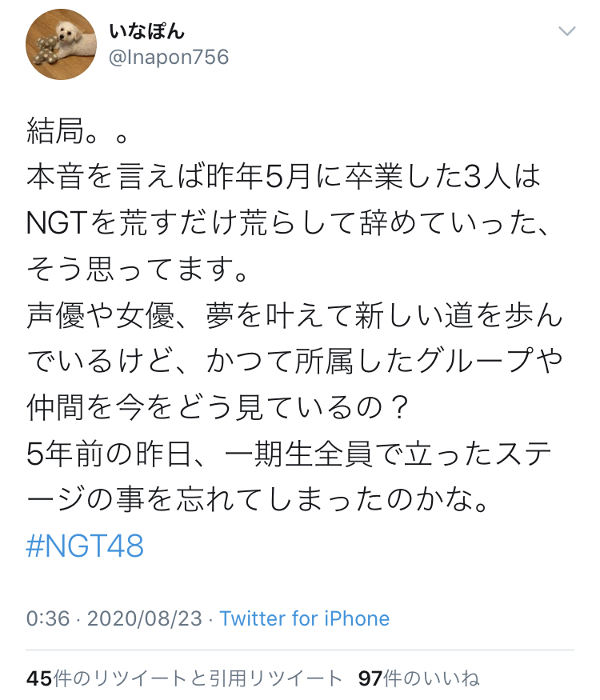600x700 pixels.
Task: Click the line starting 本音を言えば昨年5月
Action: tap(283, 178)
